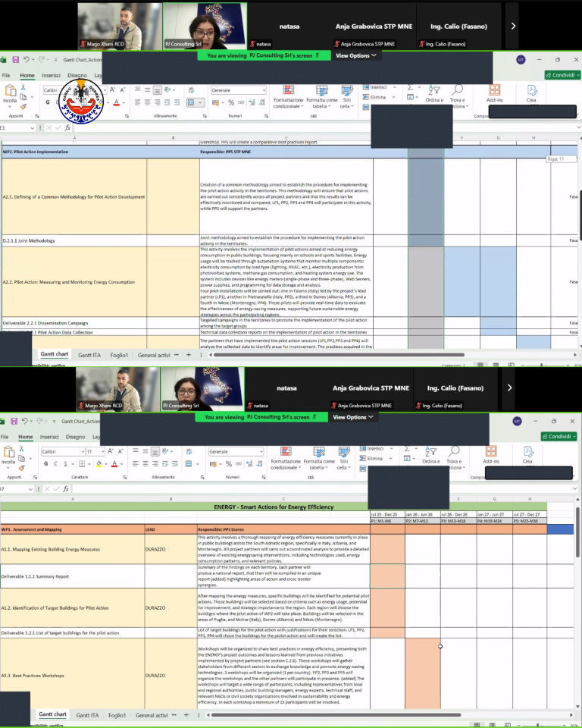
Task: Open the Generale number format dropdown in upper Excel
Action: pos(264,90)
